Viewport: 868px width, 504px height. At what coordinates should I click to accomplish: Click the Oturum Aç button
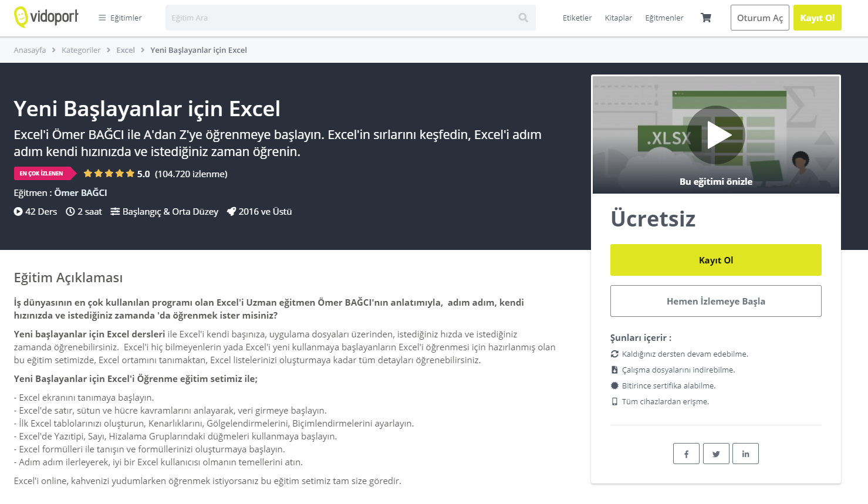click(x=760, y=18)
